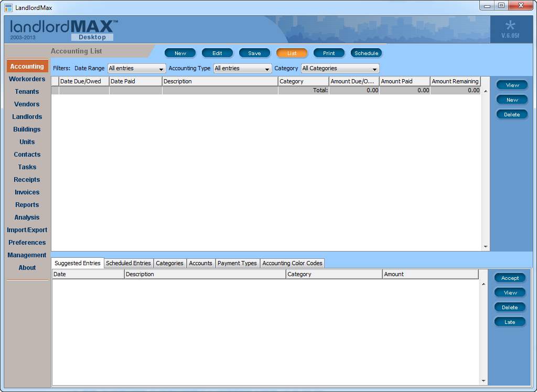Go to the Analysis section

(x=27, y=217)
